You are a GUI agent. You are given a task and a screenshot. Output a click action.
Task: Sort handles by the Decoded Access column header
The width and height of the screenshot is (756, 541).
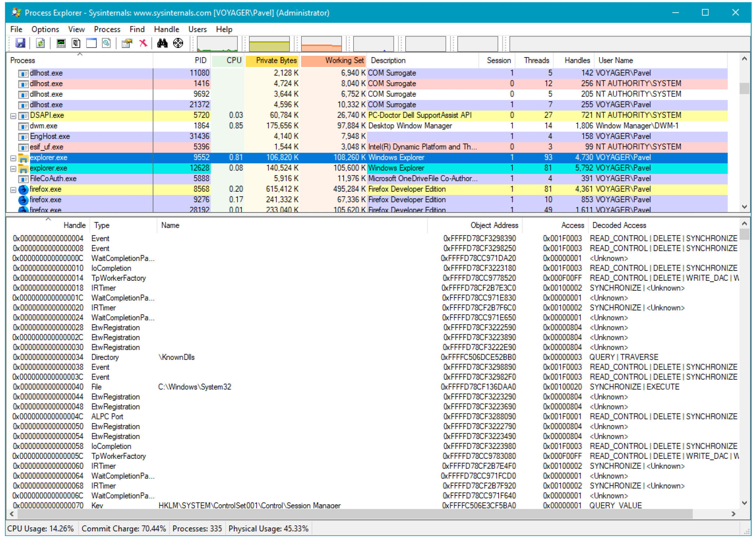(663, 225)
